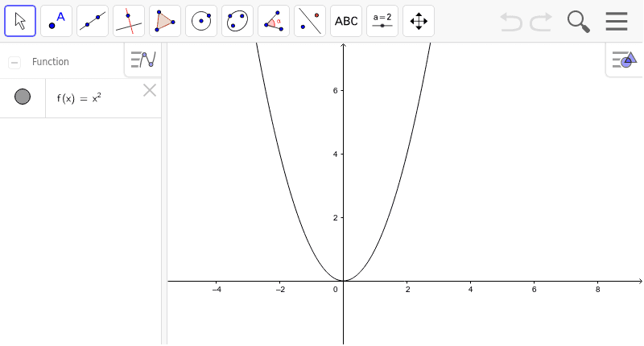The width and height of the screenshot is (644, 346).
Task: Select the Slider a=2 tool
Action: click(382, 21)
